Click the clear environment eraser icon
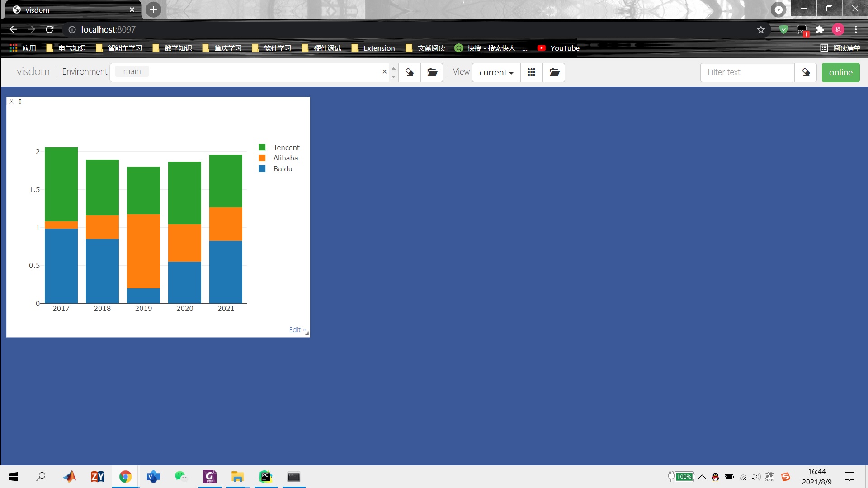Viewport: 868px width, 488px height. point(410,72)
